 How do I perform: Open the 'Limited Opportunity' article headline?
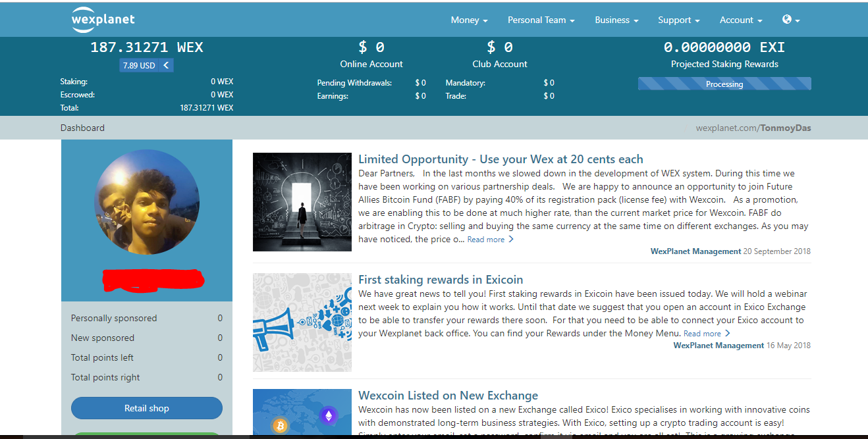click(501, 159)
